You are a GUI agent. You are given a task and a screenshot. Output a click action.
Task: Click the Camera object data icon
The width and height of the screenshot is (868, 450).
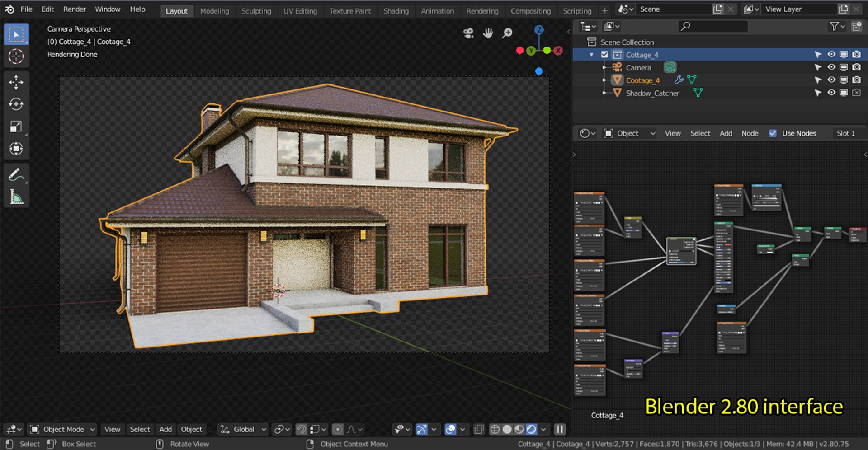(x=670, y=67)
